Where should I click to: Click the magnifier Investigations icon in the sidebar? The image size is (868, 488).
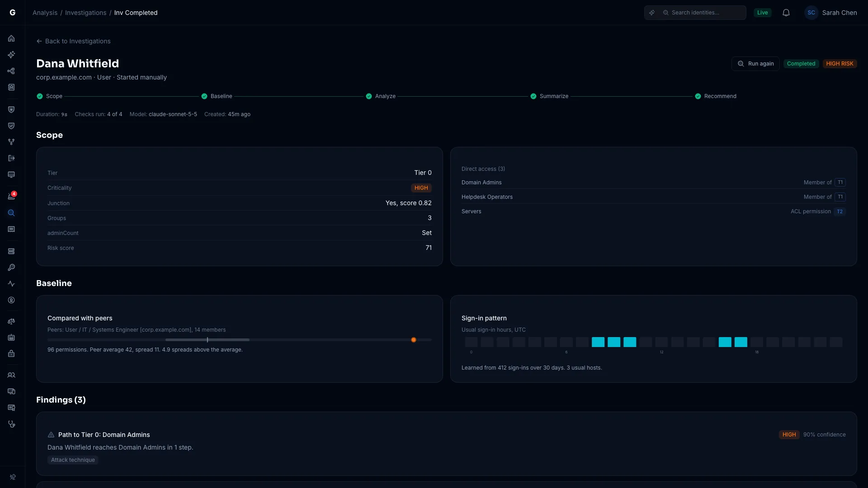coord(11,213)
